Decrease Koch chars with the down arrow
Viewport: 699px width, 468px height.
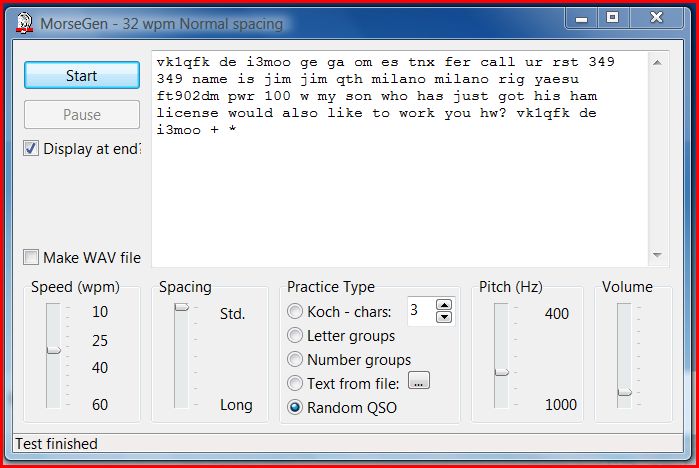pos(445,318)
